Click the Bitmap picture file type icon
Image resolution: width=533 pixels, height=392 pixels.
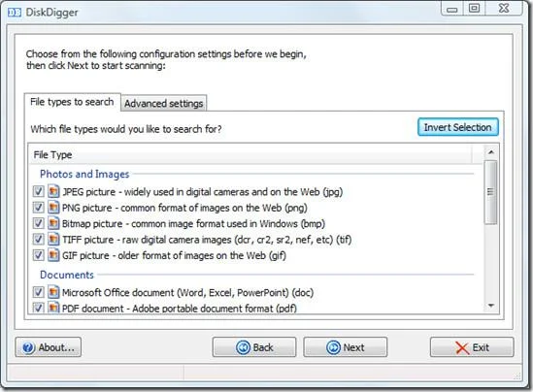(x=53, y=223)
